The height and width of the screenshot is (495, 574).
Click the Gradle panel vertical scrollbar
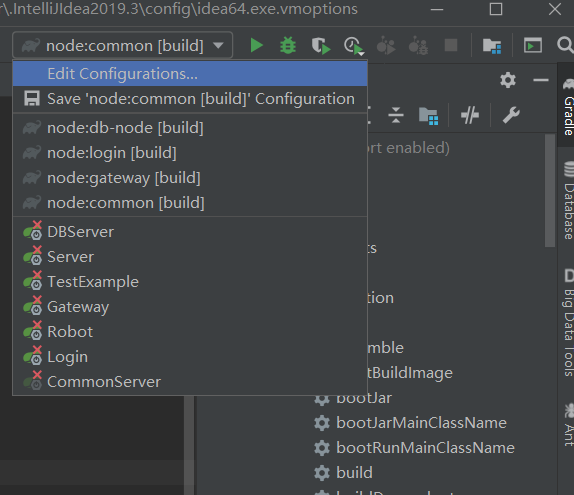pos(549,190)
